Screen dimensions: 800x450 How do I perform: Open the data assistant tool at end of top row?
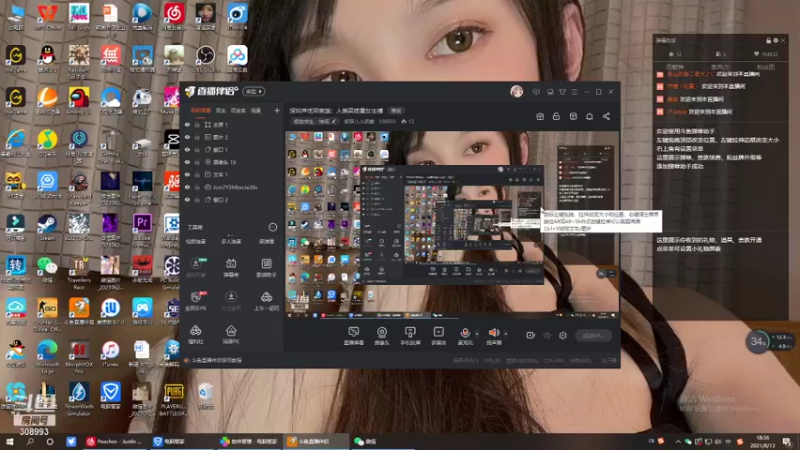(x=266, y=267)
